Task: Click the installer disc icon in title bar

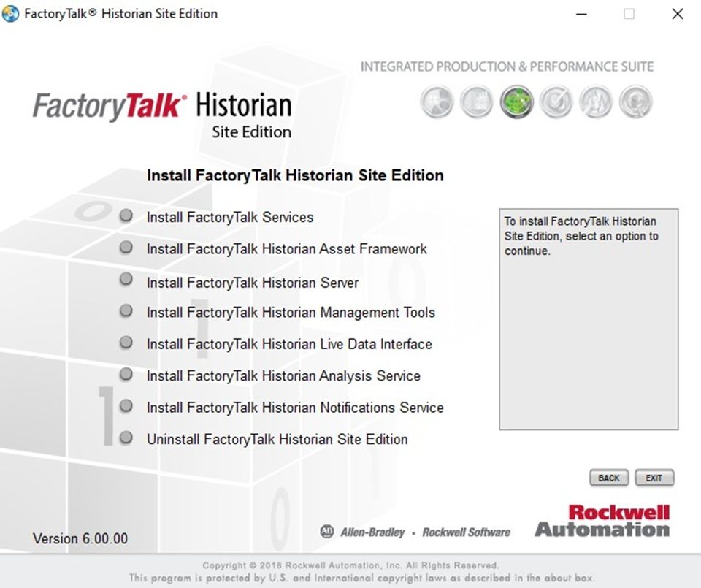Action: [10, 13]
